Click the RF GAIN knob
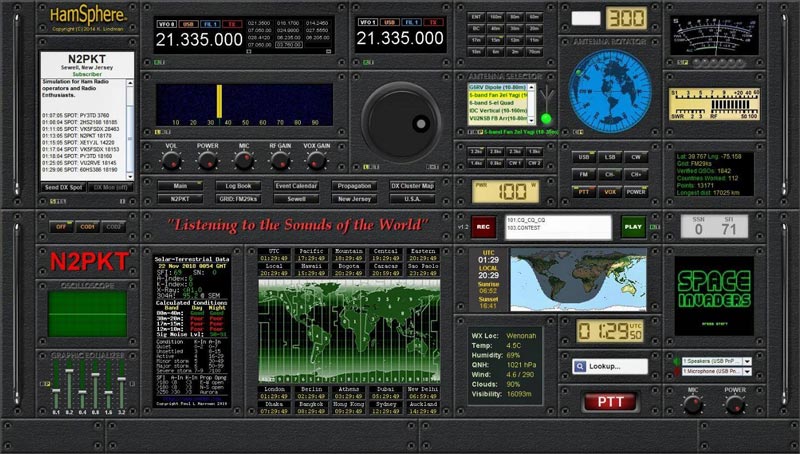This screenshot has height=454, width=800. click(x=280, y=161)
